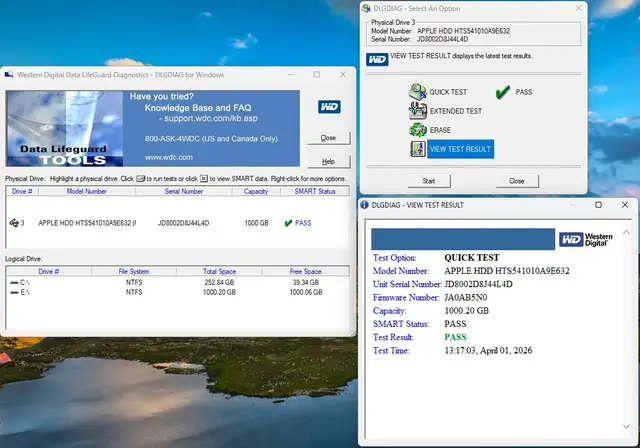Click the Western Digital logo in test result

pyautogui.click(x=584, y=239)
